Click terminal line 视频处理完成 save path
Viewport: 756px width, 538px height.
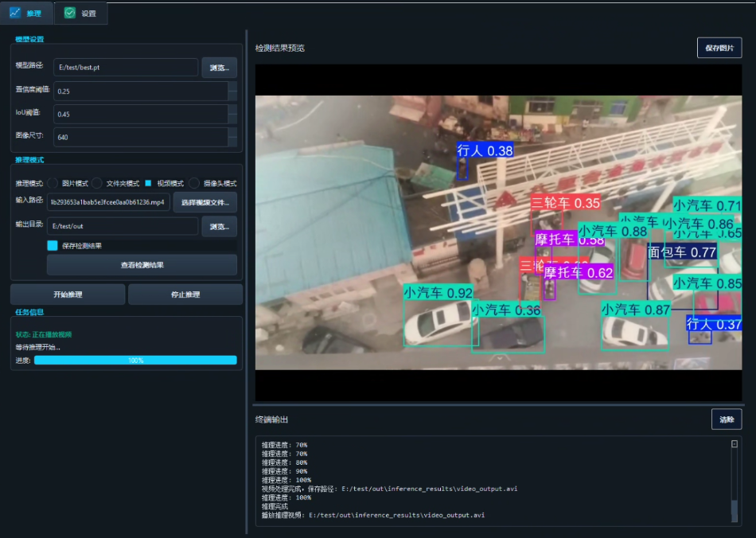pyautogui.click(x=390, y=489)
